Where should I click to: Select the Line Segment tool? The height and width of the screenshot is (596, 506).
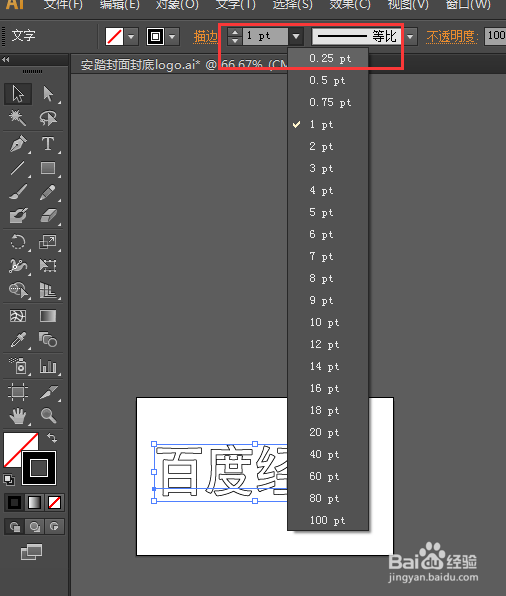[x=18, y=168]
